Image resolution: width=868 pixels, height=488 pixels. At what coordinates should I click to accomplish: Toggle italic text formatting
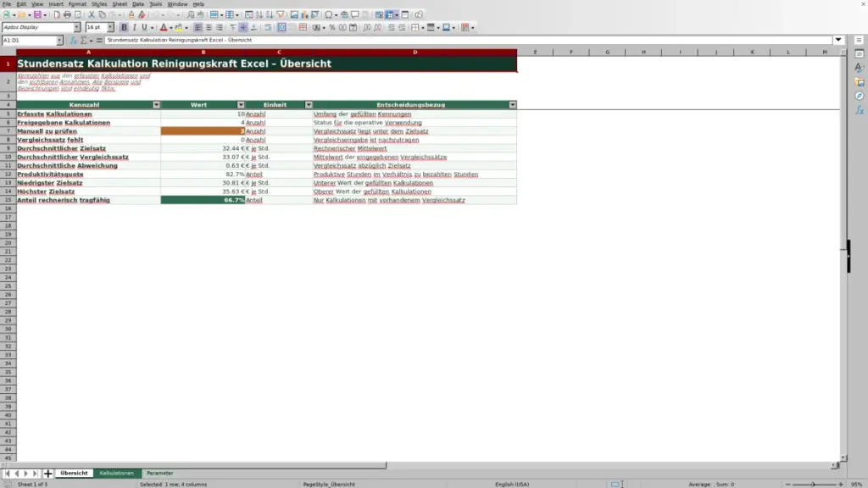pos(135,27)
